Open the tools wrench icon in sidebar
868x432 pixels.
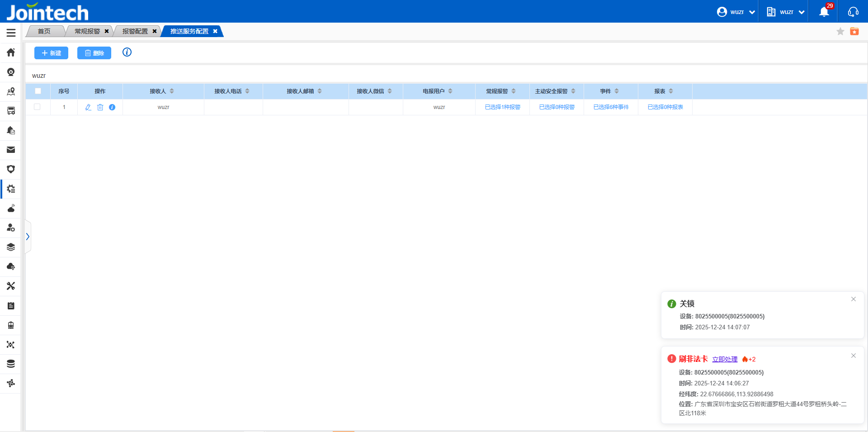(x=11, y=286)
